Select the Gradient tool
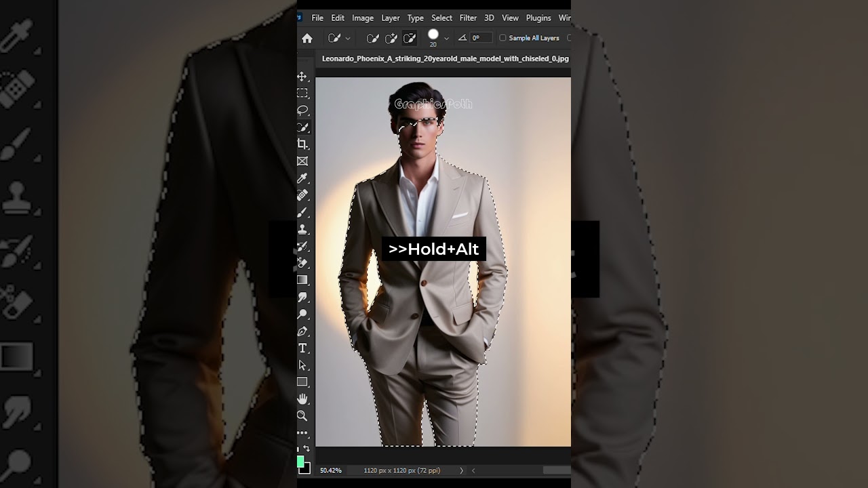 [x=302, y=280]
